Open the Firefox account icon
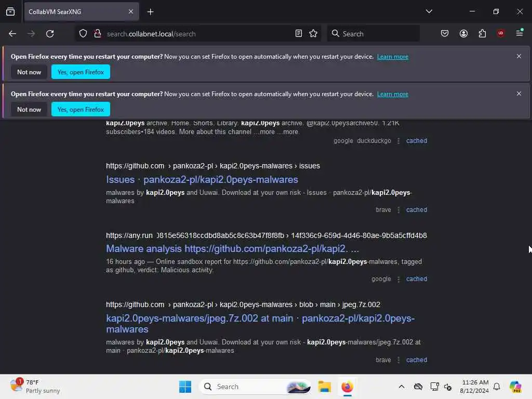The height and width of the screenshot is (399, 532). (x=463, y=34)
